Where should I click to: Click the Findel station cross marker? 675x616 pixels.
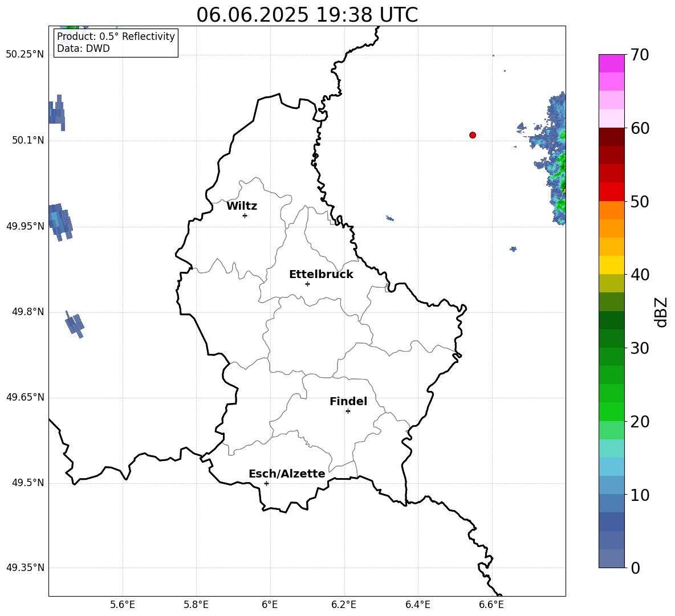(x=348, y=411)
